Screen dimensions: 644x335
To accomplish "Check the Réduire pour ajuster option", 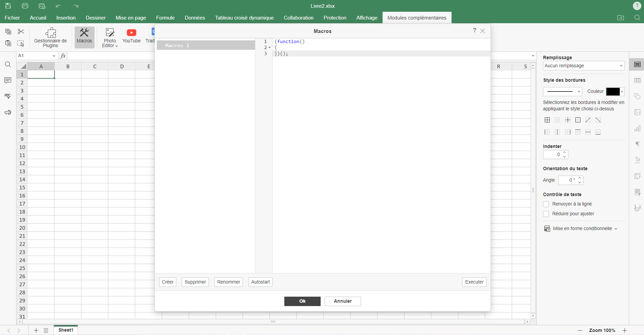I will tap(546, 214).
